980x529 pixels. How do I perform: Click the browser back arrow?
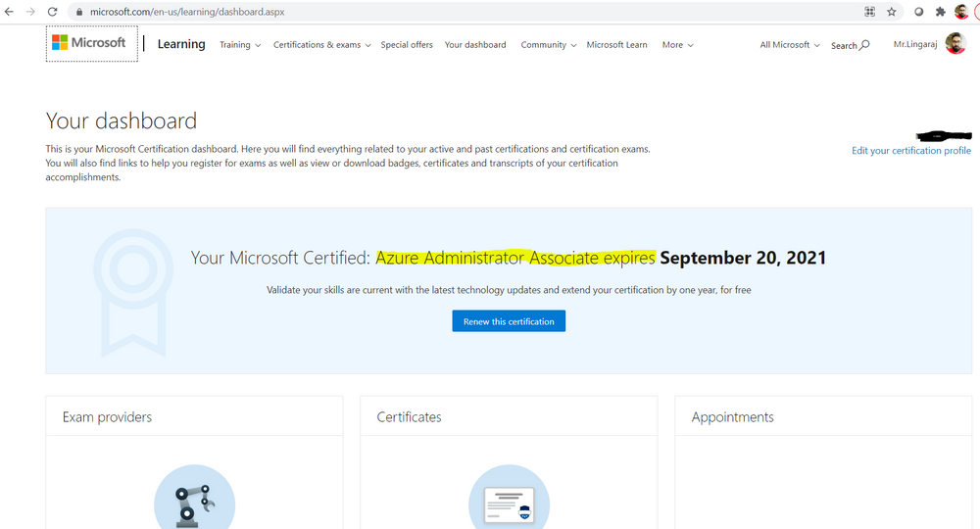(x=9, y=12)
